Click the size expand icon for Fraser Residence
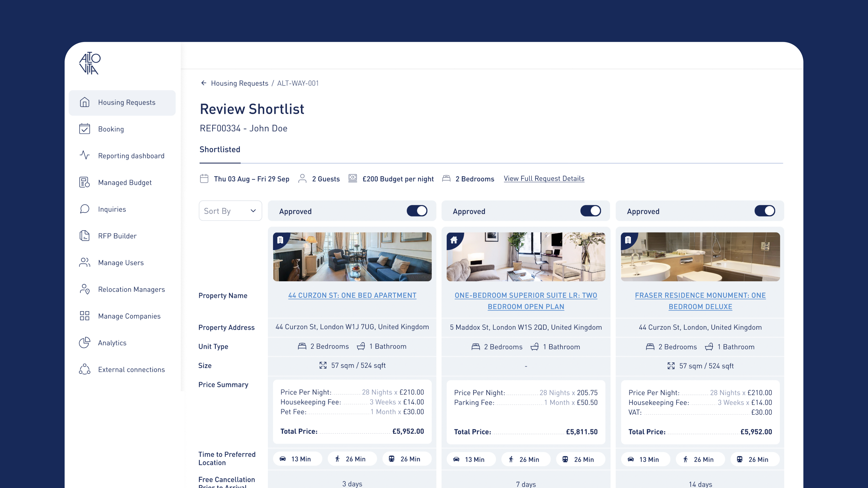Screen dimensions: 868x488 click(671, 366)
